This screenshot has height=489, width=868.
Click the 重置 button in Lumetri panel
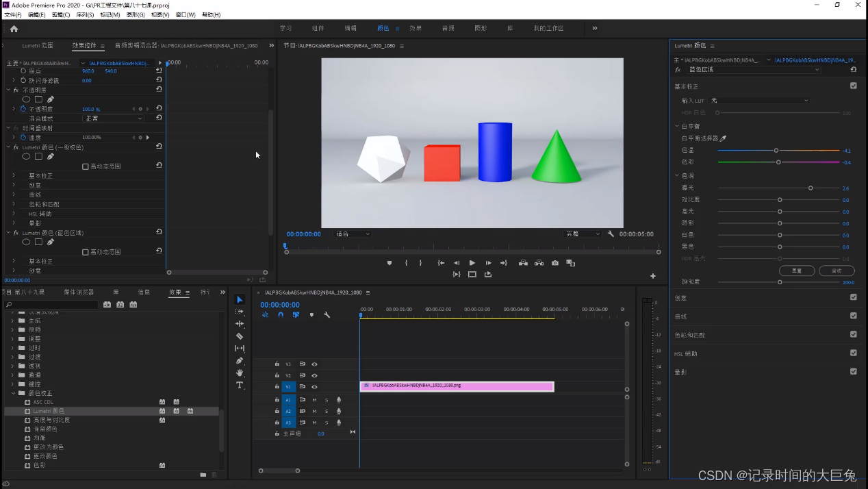pyautogui.click(x=797, y=271)
